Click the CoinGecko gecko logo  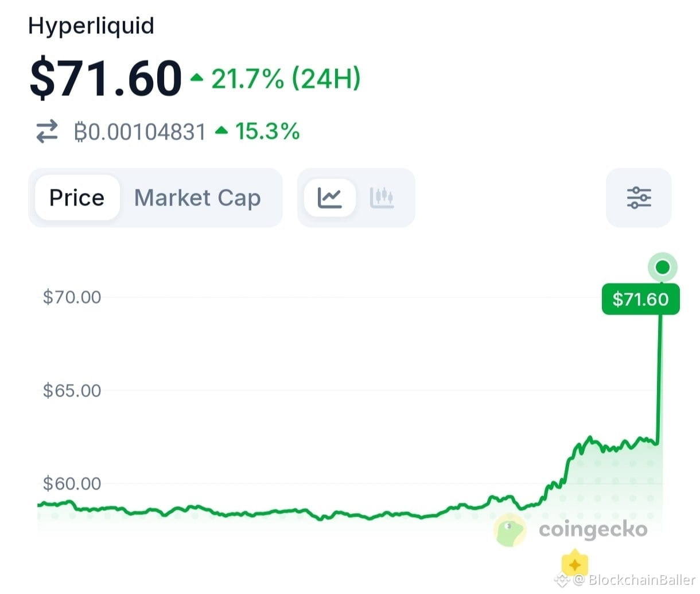coord(510,530)
